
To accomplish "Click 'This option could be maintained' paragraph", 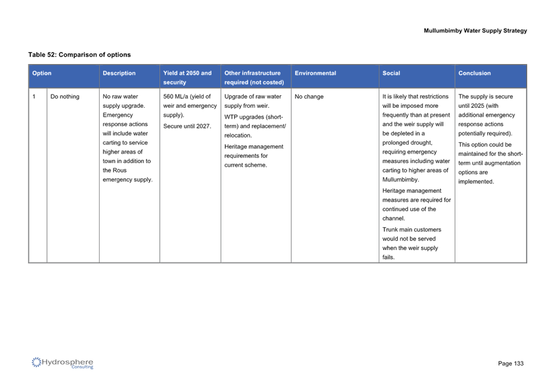I will click(490, 163).
